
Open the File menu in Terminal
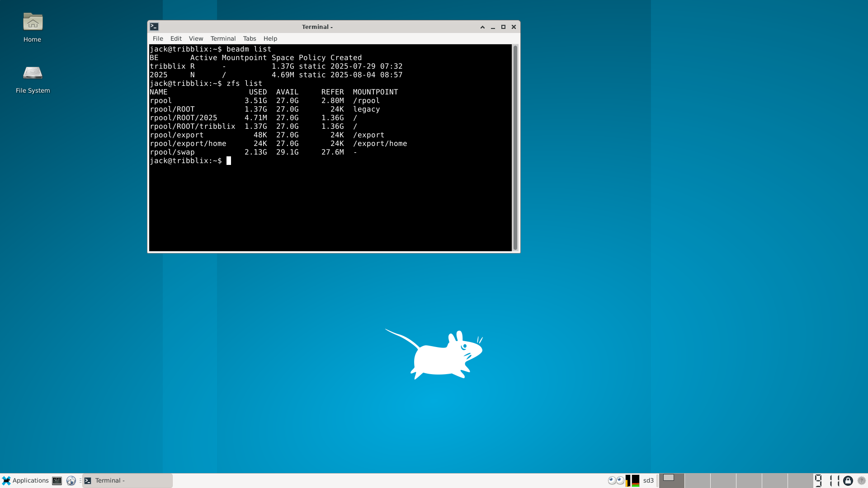tap(158, 38)
